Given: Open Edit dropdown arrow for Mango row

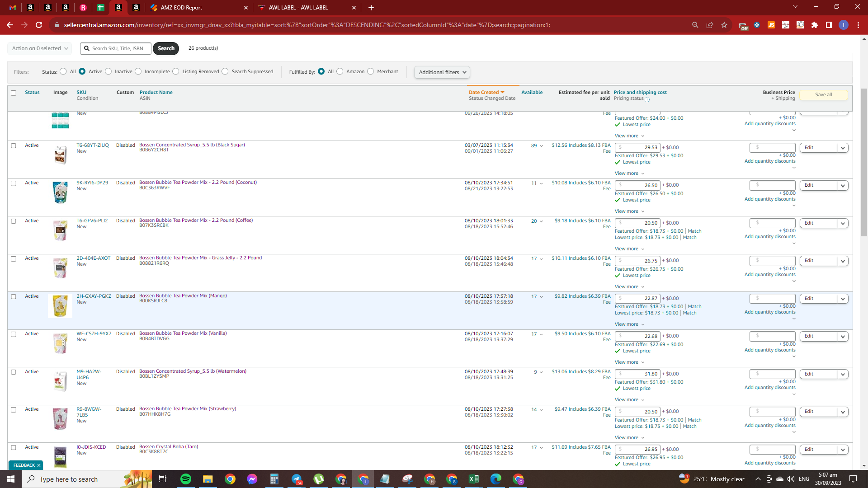Looking at the screenshot, I should 843,299.
